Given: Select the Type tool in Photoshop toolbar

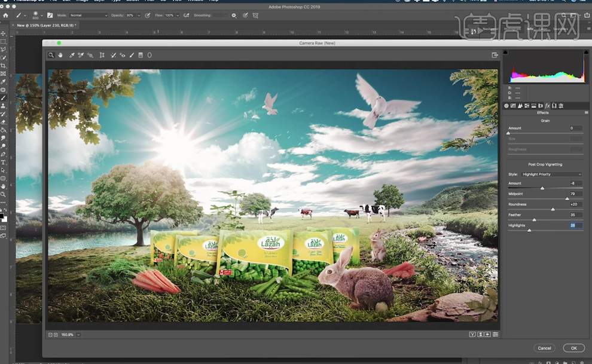Looking at the screenshot, I should tap(3, 162).
